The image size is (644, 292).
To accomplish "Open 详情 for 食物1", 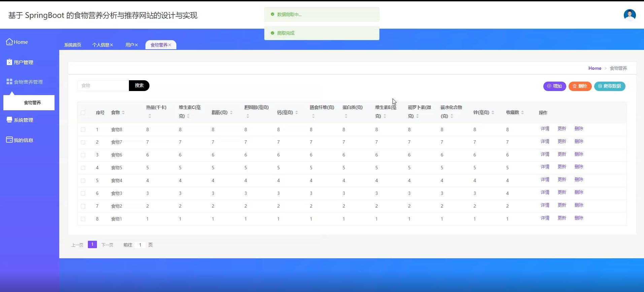I will pos(545,218).
